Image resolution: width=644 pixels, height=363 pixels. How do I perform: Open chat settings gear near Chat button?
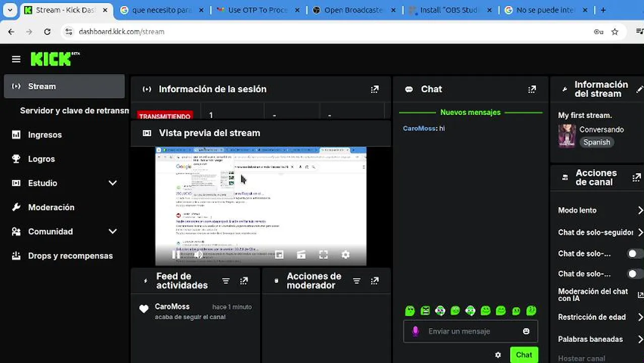[498, 355]
